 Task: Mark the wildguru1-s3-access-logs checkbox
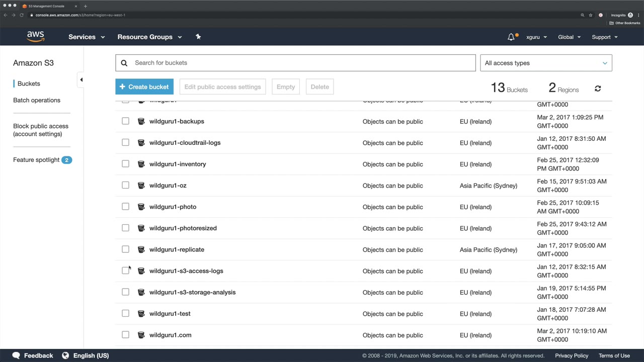(x=125, y=270)
